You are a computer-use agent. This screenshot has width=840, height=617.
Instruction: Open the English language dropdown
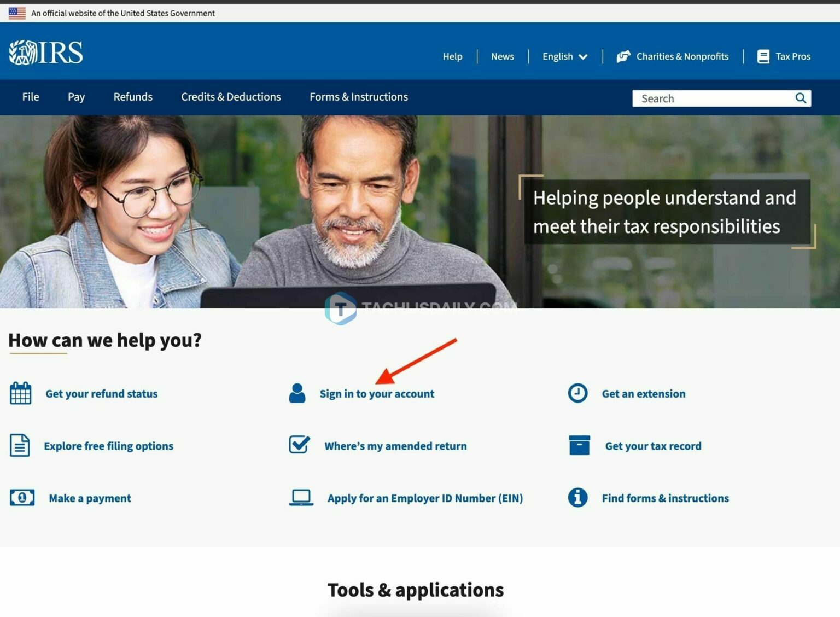564,56
